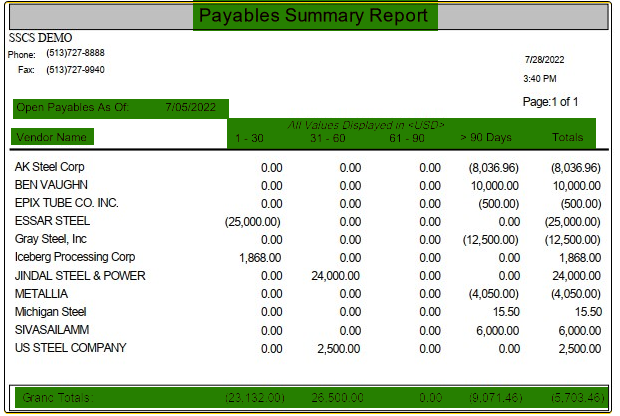Select vendor JINDAL STEEL & POWER
Screen dimensions: 620x416
click(80, 276)
